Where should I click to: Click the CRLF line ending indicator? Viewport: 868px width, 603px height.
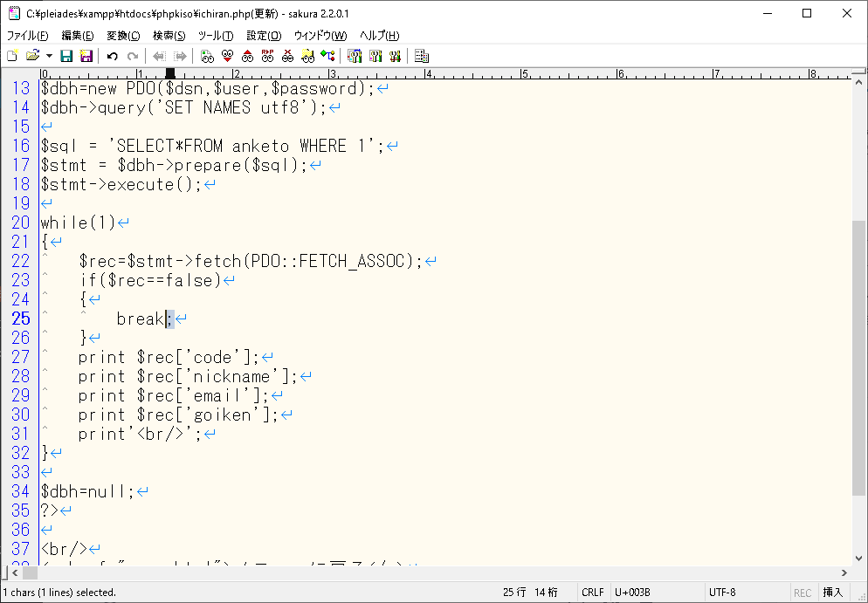click(592, 593)
